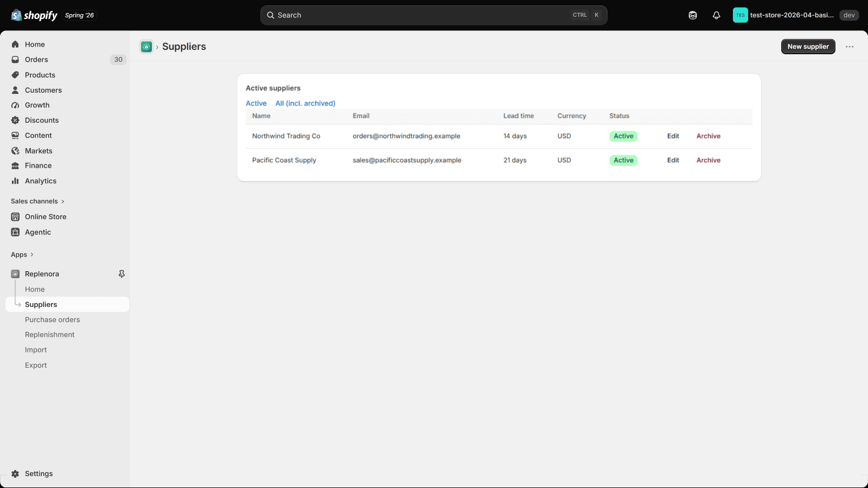Image resolution: width=868 pixels, height=488 pixels.
Task: Click the Finance bank icon
Action: click(15, 166)
